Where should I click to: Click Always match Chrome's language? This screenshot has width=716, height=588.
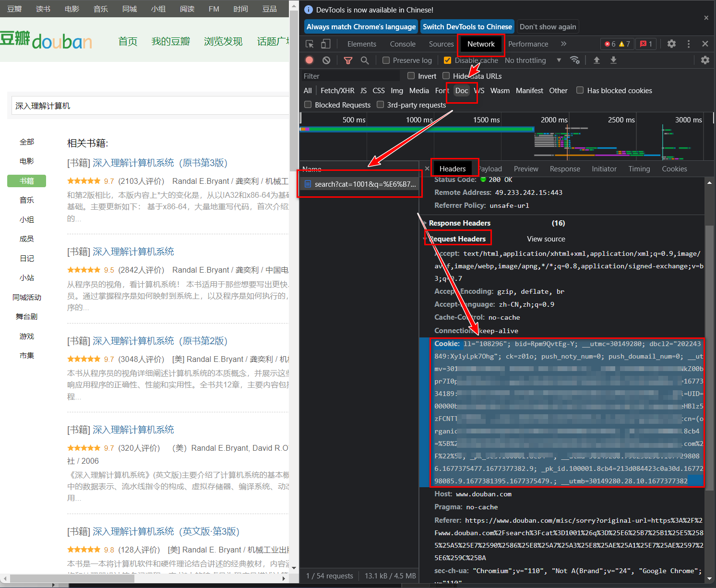click(x=361, y=26)
